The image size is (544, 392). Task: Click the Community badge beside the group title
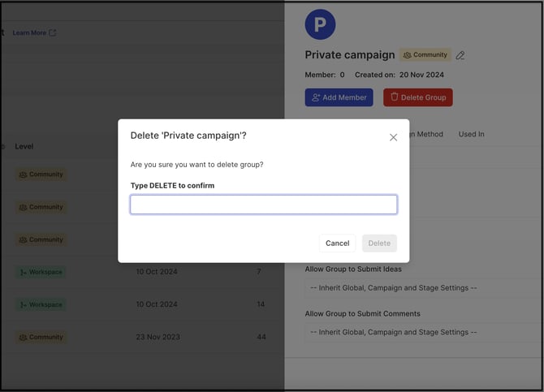tap(425, 55)
